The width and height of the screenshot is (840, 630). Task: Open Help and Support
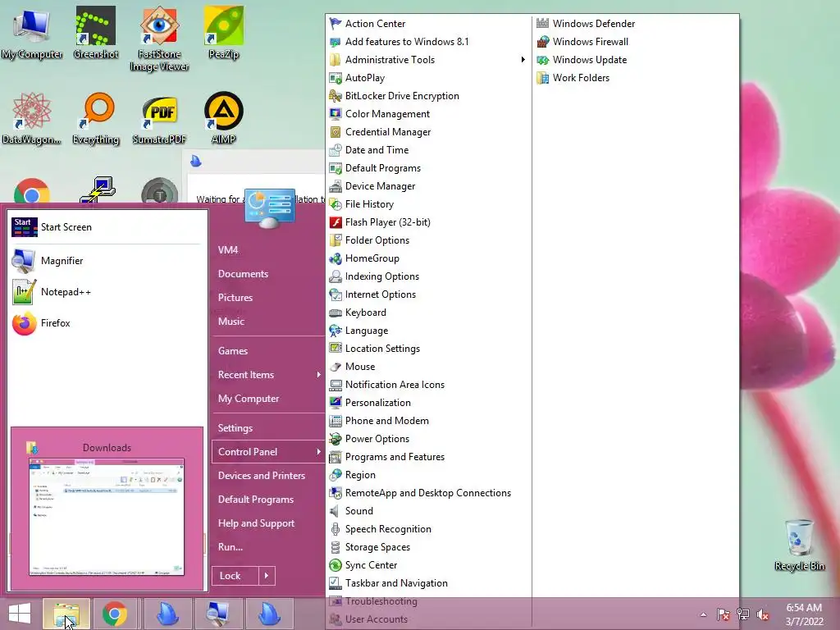[x=256, y=523]
